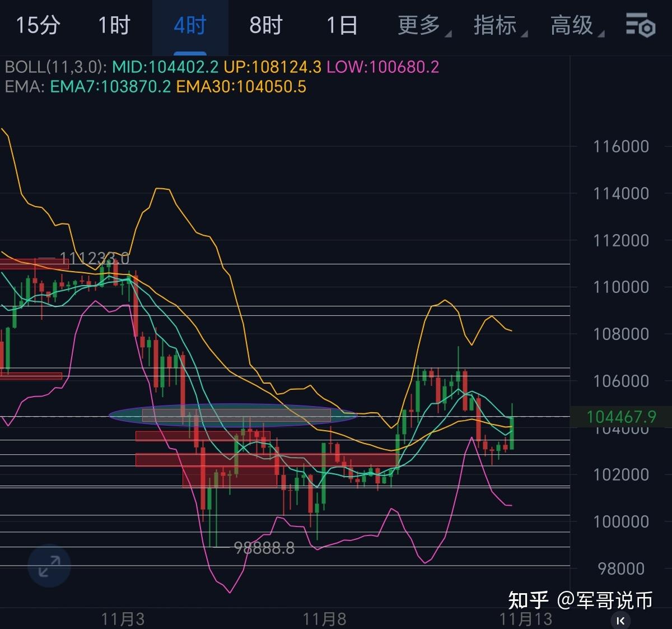672x629 pixels.
Task: Click the current price label 104467.9
Action: click(622, 417)
